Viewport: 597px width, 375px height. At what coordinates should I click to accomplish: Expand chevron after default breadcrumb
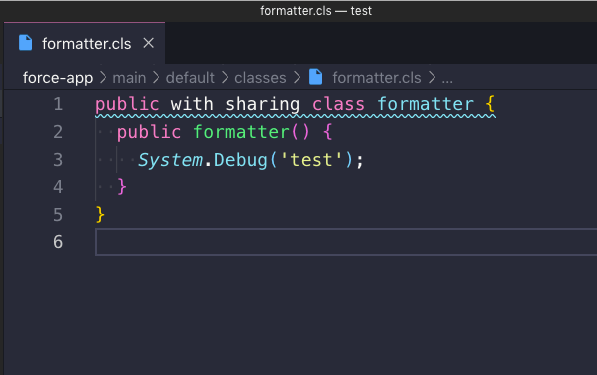(x=225, y=78)
